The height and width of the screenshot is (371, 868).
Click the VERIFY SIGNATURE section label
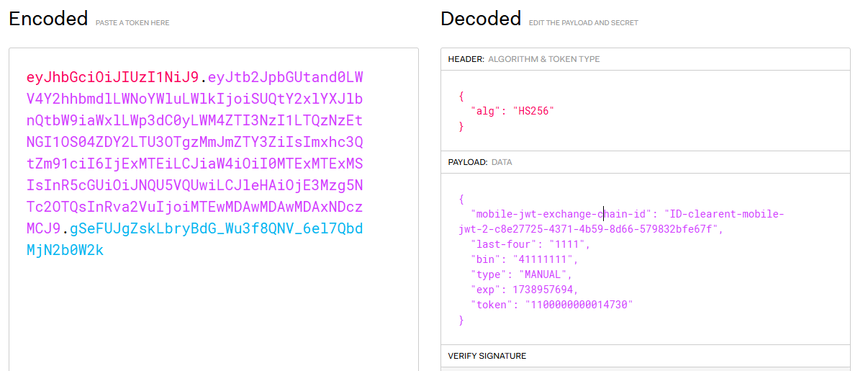[487, 356]
